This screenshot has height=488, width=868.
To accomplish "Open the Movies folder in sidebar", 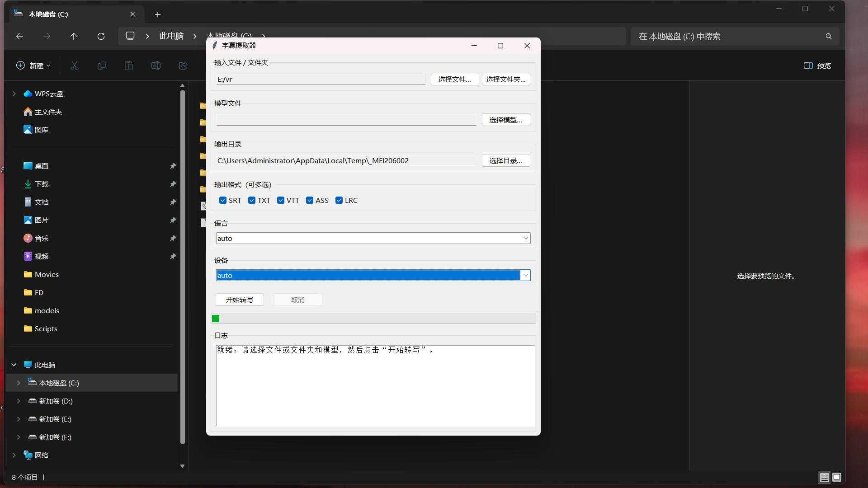I will [x=47, y=274].
